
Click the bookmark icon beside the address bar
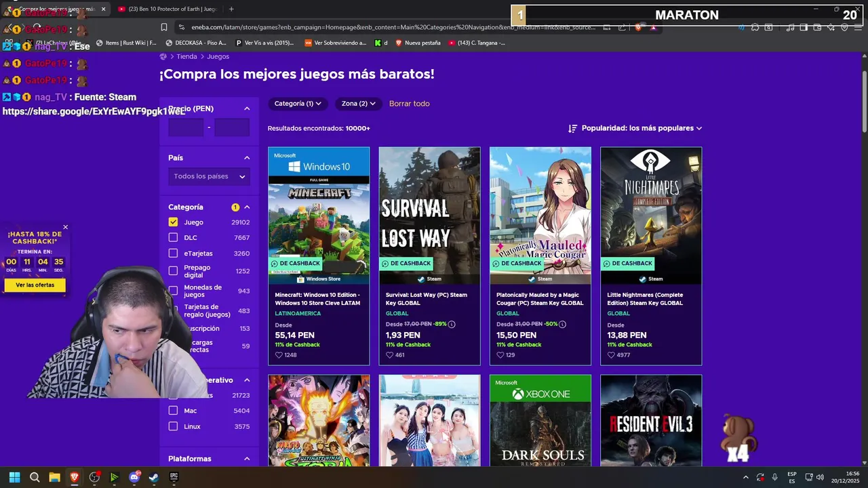(x=164, y=27)
